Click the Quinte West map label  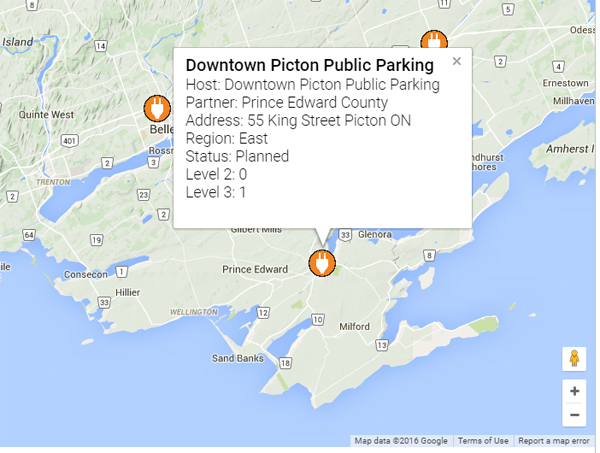coord(46,114)
